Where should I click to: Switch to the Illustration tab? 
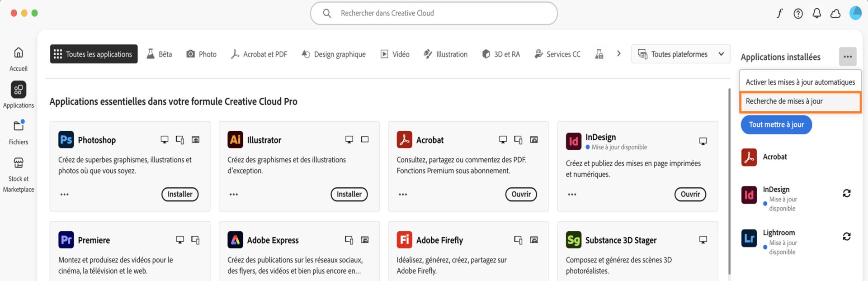[445, 54]
